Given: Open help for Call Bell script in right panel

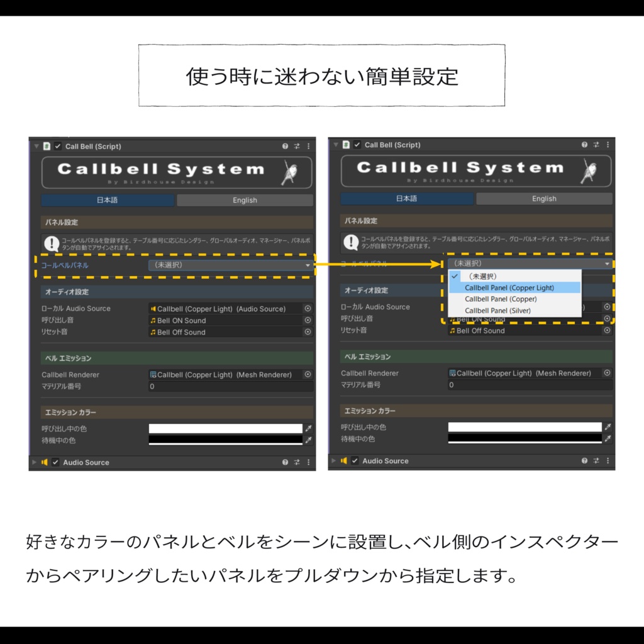Looking at the screenshot, I should click(584, 145).
